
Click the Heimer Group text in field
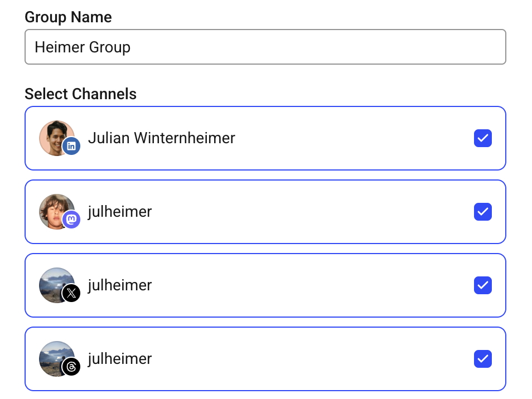pos(83,47)
